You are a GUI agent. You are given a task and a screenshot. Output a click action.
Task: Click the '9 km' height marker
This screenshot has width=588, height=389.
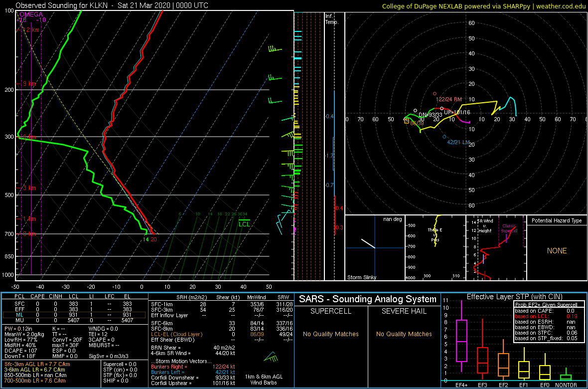coord(28,84)
